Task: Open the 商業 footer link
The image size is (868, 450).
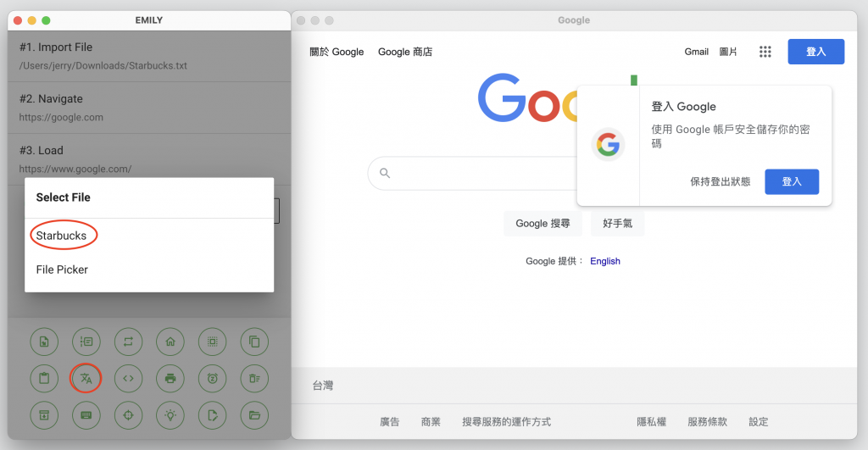Action: tap(431, 422)
